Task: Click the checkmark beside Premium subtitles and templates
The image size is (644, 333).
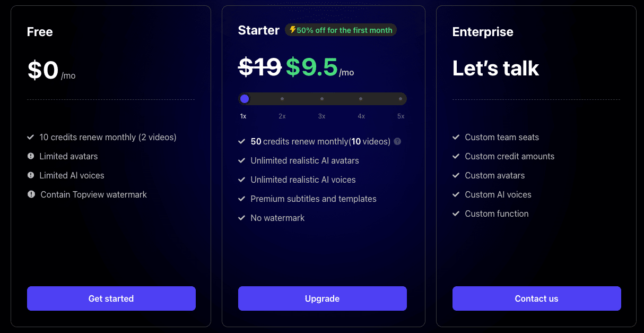Action: (242, 199)
